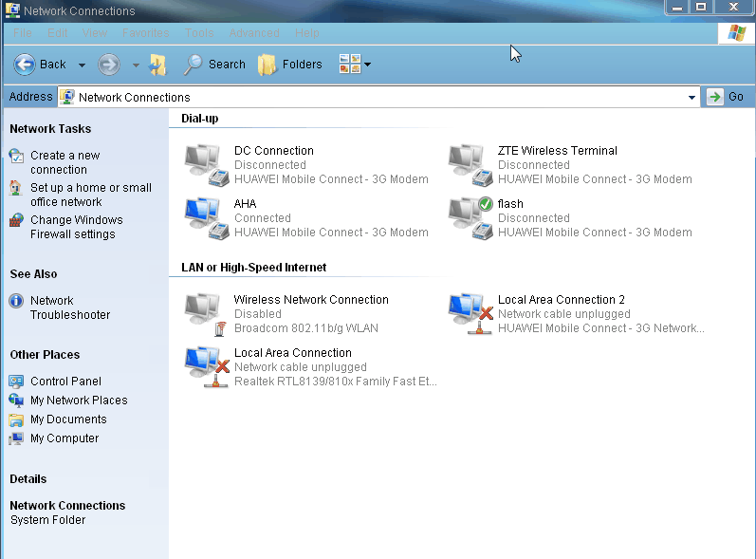Select the ZTE Wireless Terminal icon
The image size is (756, 559).
point(470,165)
